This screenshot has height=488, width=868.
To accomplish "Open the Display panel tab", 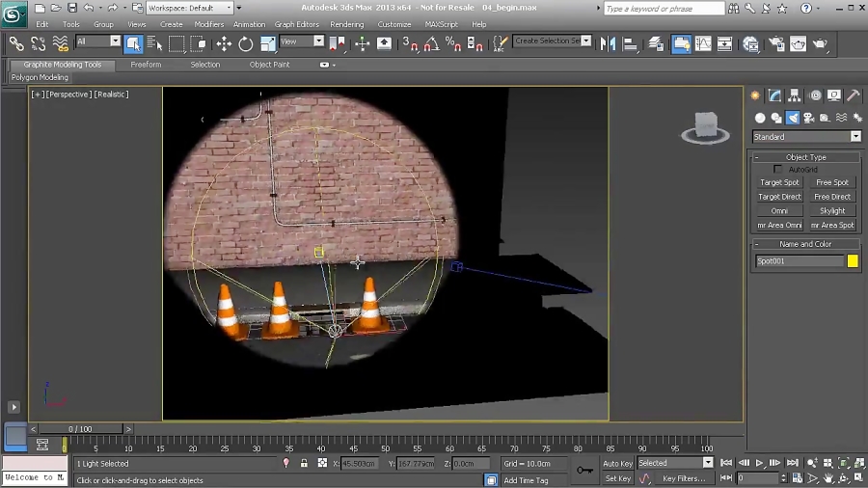I will pos(834,95).
